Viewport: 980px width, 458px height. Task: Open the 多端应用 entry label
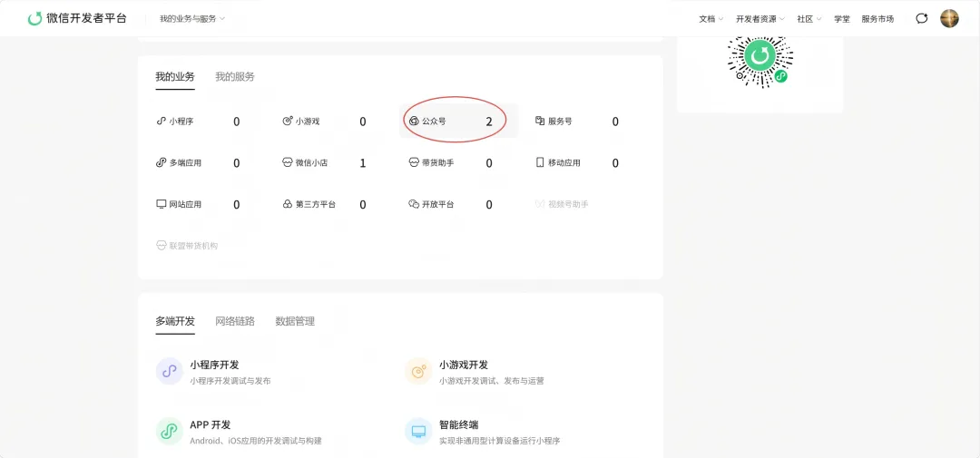point(186,162)
